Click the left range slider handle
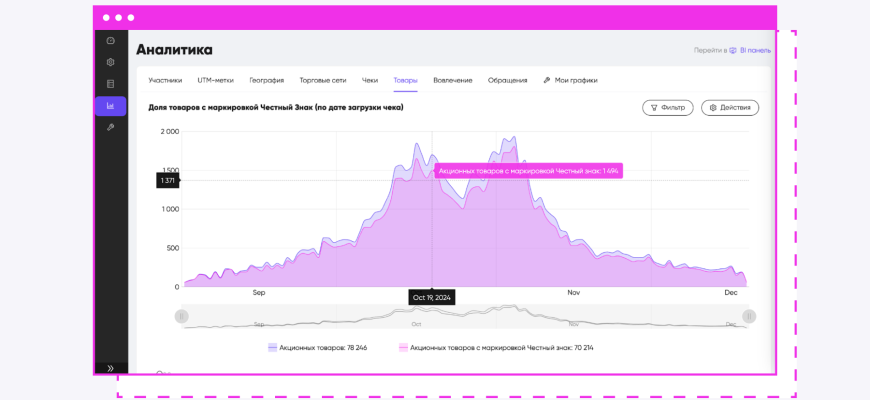This screenshot has height=400, width=870. pos(181,316)
